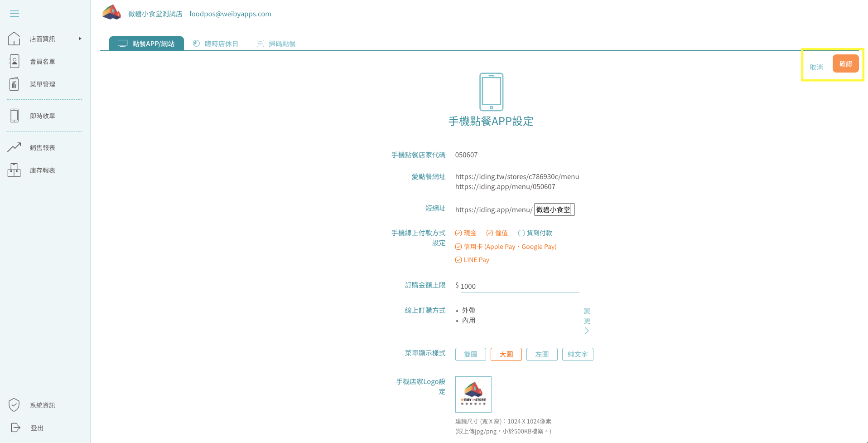Click the 銷售報表 chart icon

[x=14, y=147]
